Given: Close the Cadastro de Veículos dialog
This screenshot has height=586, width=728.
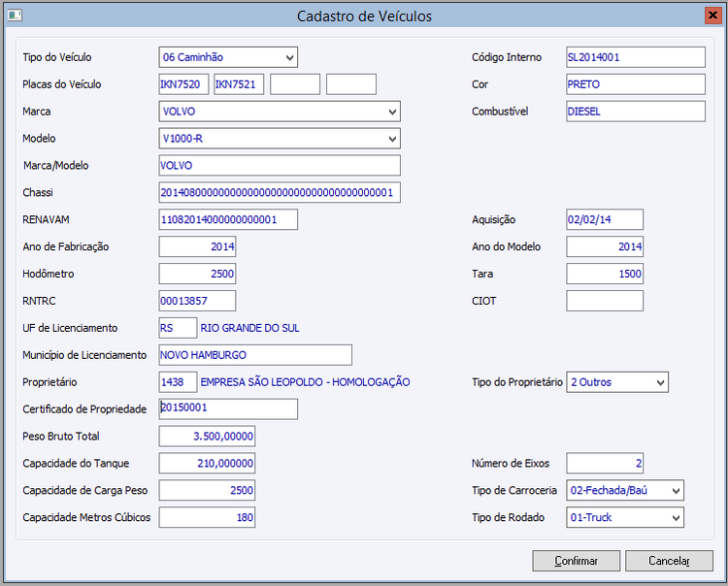Looking at the screenshot, I should pyautogui.click(x=712, y=16).
